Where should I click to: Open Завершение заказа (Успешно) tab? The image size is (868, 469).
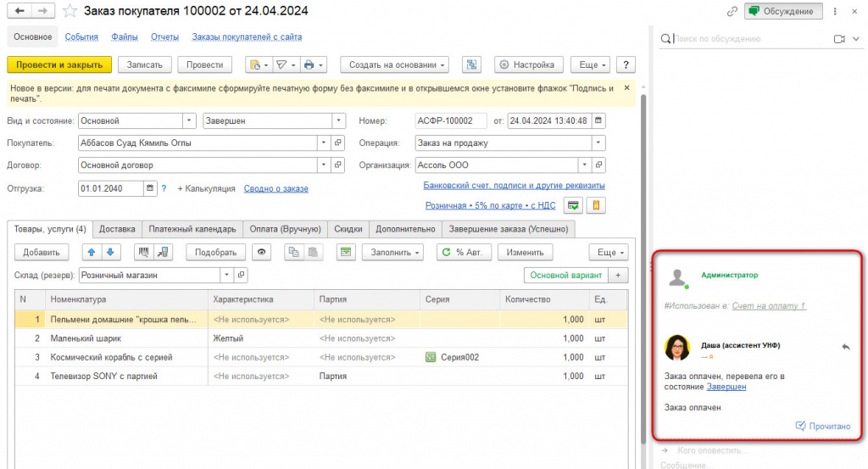[509, 229]
